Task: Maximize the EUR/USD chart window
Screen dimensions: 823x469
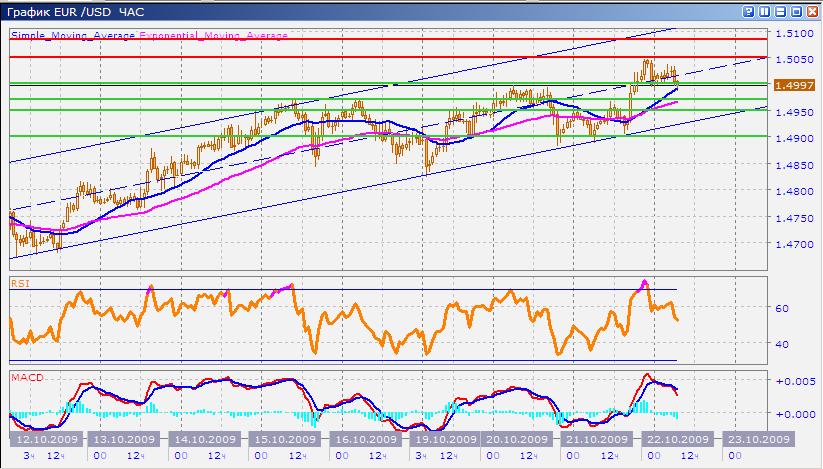Action: click(x=797, y=12)
